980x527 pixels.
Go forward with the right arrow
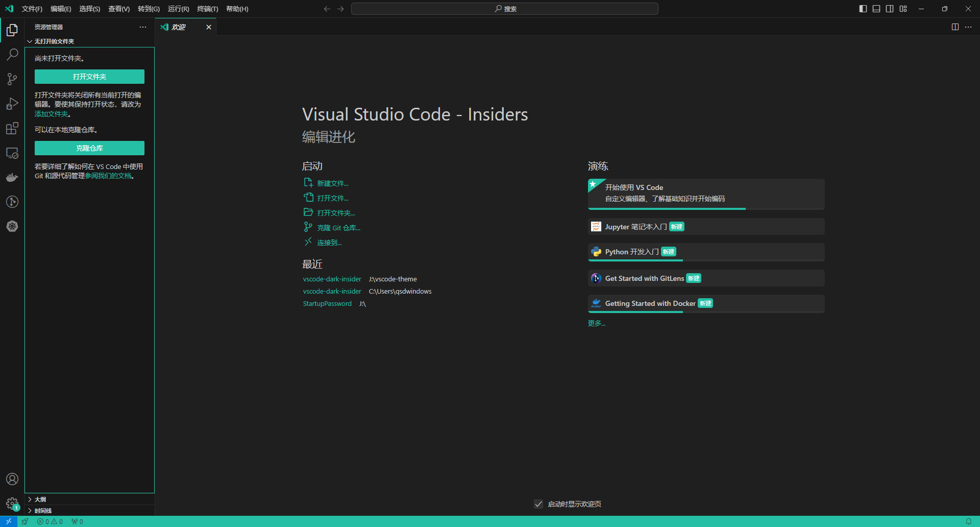[x=340, y=9]
